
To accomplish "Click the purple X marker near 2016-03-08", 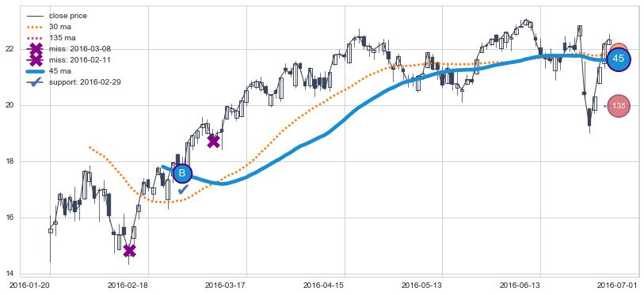I will pyautogui.click(x=213, y=142).
